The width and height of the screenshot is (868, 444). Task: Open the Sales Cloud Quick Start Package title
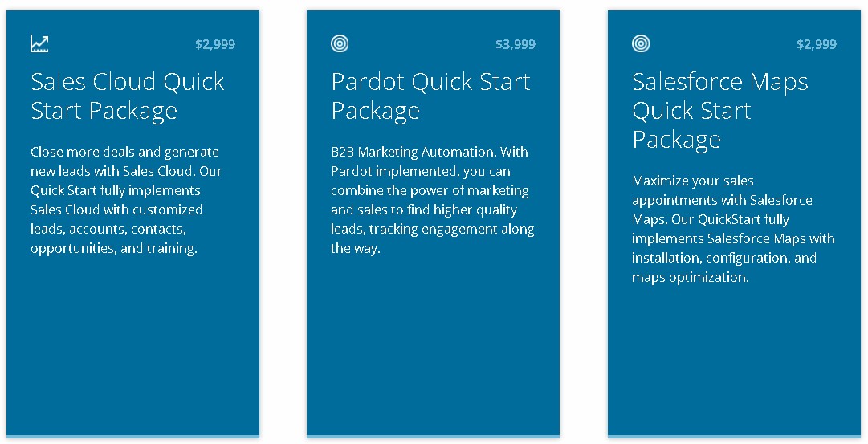tap(128, 96)
